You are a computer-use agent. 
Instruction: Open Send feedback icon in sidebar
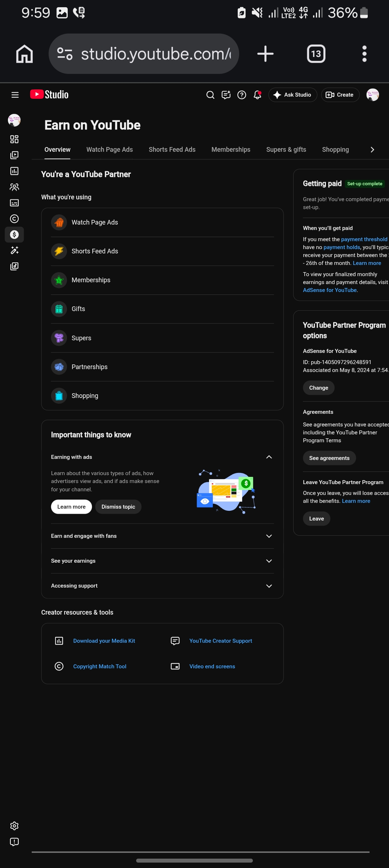[x=14, y=842]
